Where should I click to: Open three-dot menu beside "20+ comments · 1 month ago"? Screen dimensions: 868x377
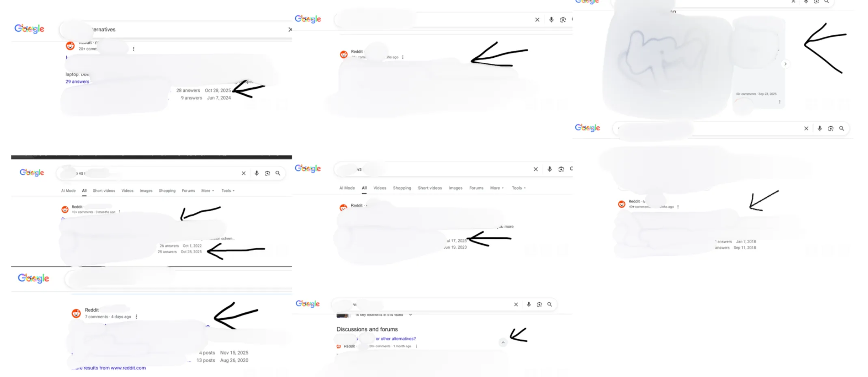click(416, 346)
